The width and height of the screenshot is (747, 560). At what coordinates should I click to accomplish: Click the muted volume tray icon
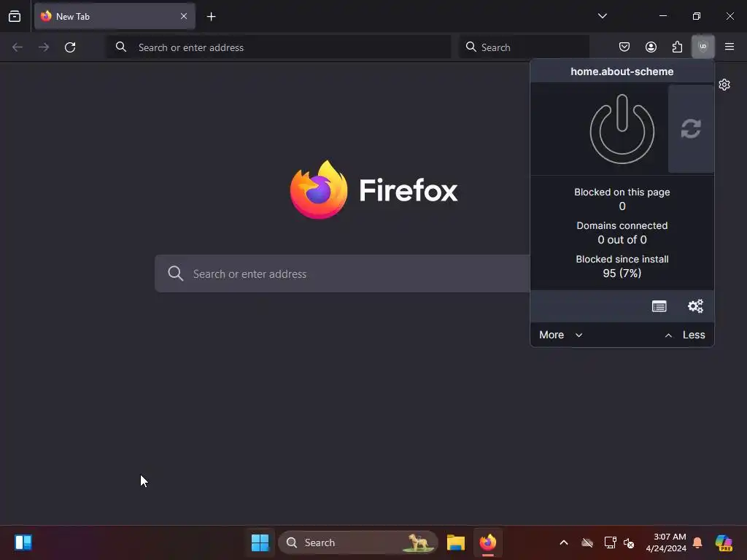629,542
